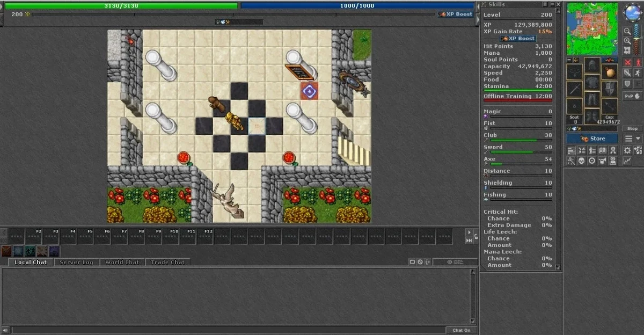Switch to the Trade Chat tab
Viewport: 644px width, 335px height.
(167, 262)
